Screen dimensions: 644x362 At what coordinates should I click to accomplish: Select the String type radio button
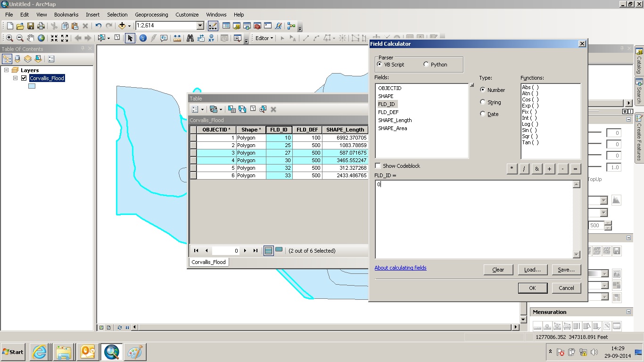(x=482, y=102)
